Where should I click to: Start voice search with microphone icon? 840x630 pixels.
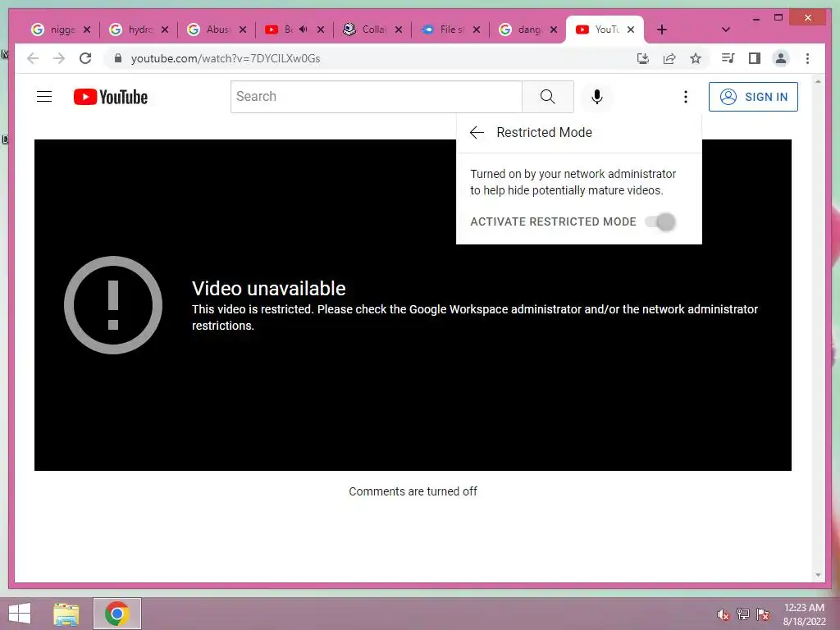coord(597,97)
